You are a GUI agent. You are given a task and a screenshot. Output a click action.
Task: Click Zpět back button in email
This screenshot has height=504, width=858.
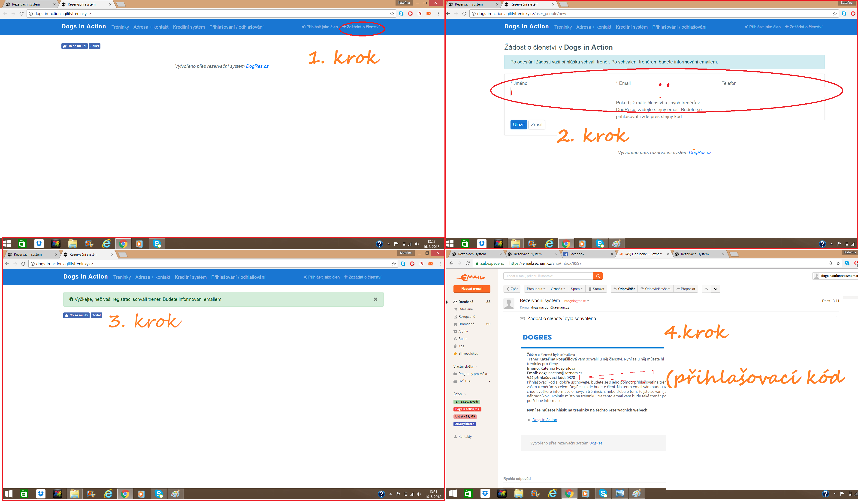(512, 289)
